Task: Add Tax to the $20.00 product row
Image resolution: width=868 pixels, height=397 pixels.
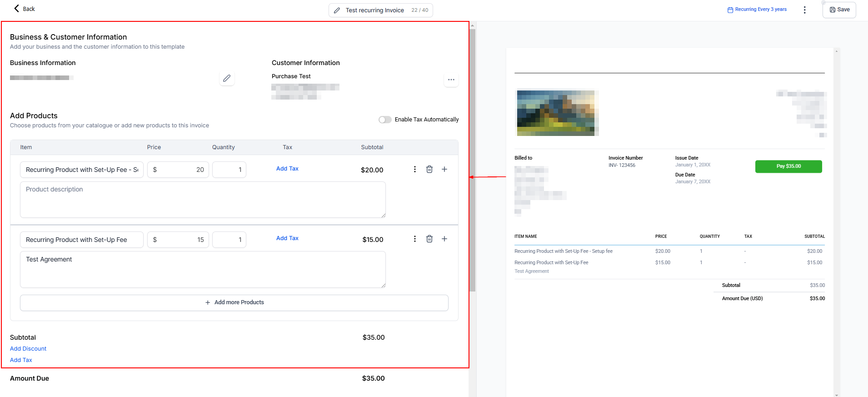Action: click(x=287, y=169)
